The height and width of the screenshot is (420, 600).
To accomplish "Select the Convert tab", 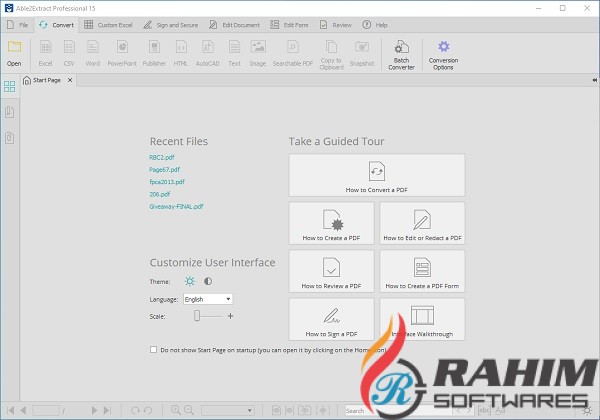I will click(x=56, y=25).
